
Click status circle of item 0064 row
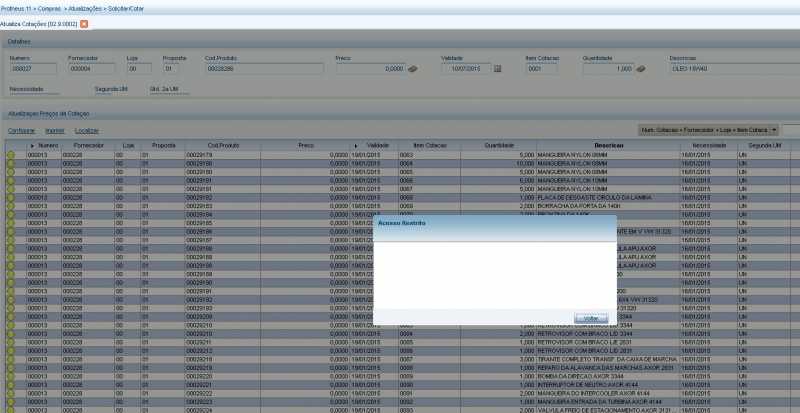tap(11, 163)
